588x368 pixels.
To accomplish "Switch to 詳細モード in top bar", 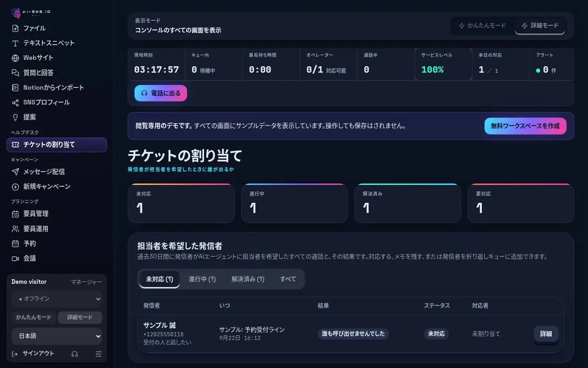I will click(540, 26).
